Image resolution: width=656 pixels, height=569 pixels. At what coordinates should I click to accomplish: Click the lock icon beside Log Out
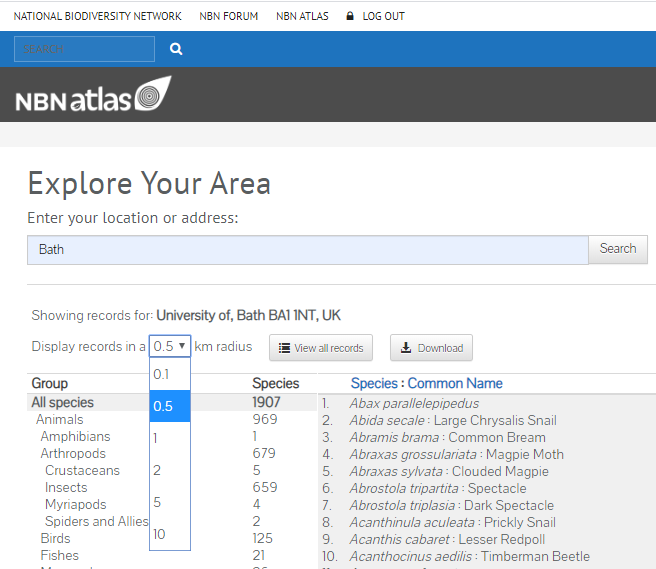(x=350, y=16)
